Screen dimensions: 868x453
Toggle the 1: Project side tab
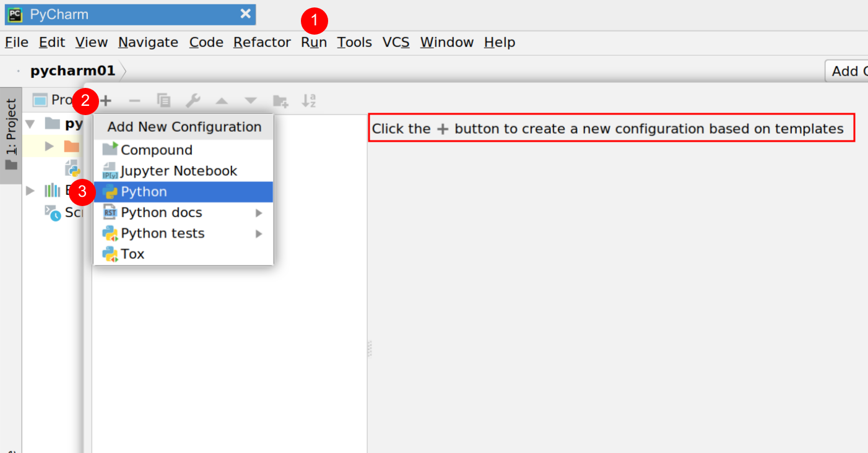[11, 135]
